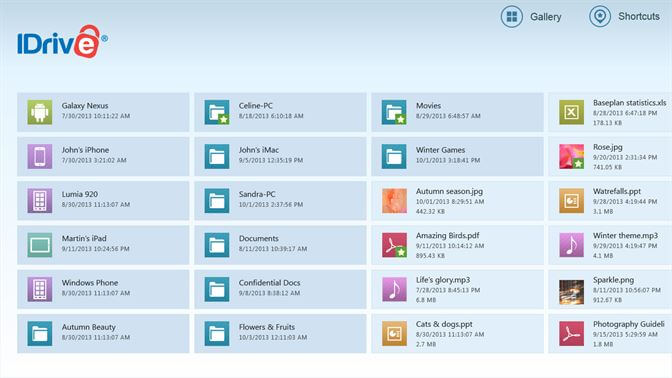
Task: Open Martin's iPad tablet icon
Action: [40, 245]
